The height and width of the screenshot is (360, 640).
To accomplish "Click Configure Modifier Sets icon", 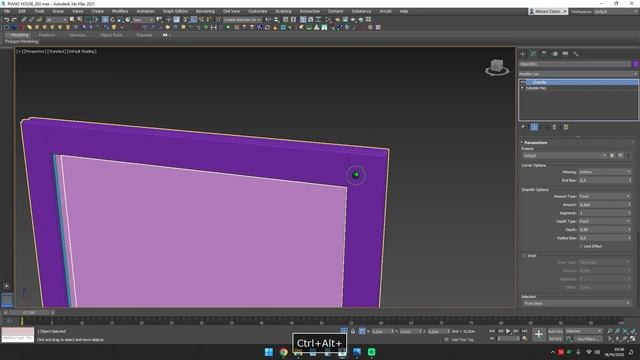I will pyautogui.click(x=566, y=127).
